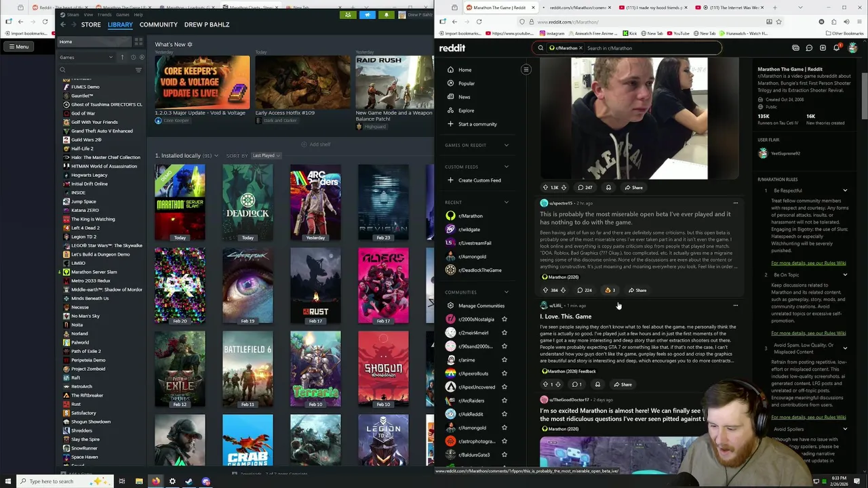Click the Reddit logo
The width and height of the screenshot is (868, 488).
tap(452, 48)
